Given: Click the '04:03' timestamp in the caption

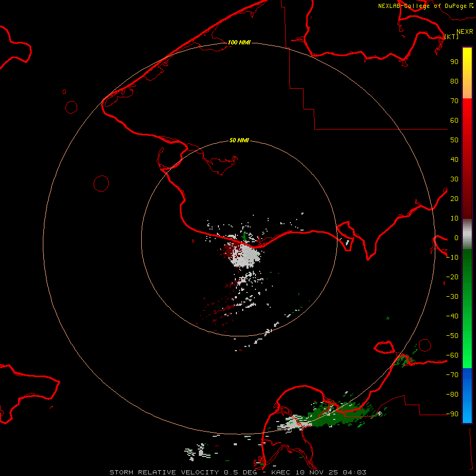Looking at the screenshot, I should point(355,472).
